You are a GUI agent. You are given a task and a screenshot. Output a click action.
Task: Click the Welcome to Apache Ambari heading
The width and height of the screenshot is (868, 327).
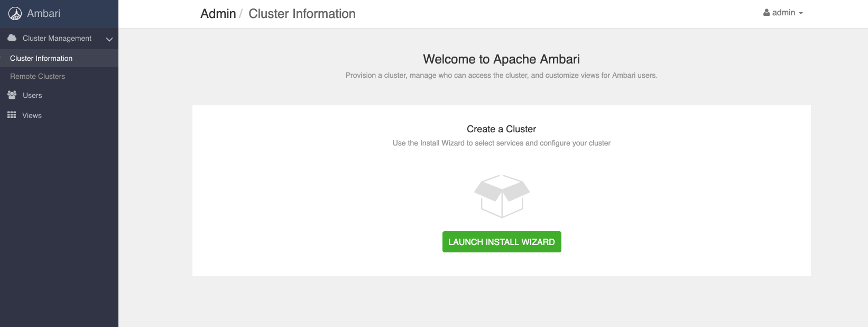501,59
